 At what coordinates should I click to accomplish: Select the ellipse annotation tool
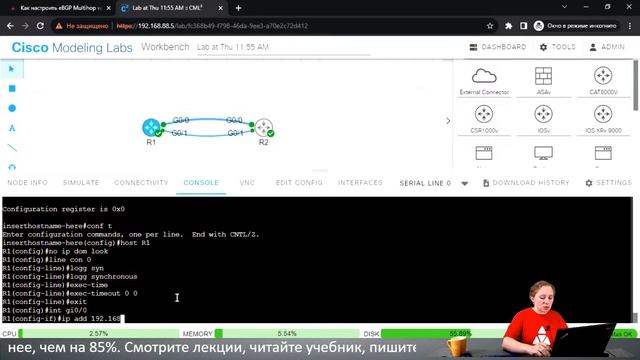(x=12, y=108)
